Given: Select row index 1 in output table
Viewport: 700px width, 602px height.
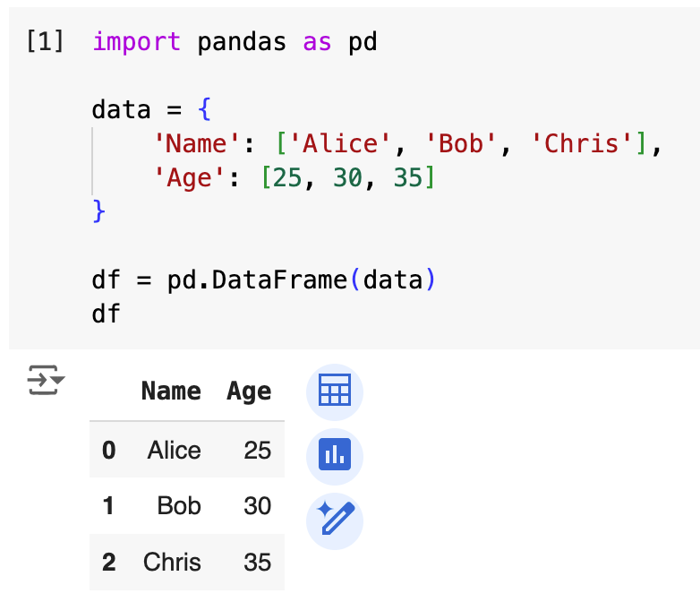Looking at the screenshot, I should [x=109, y=506].
